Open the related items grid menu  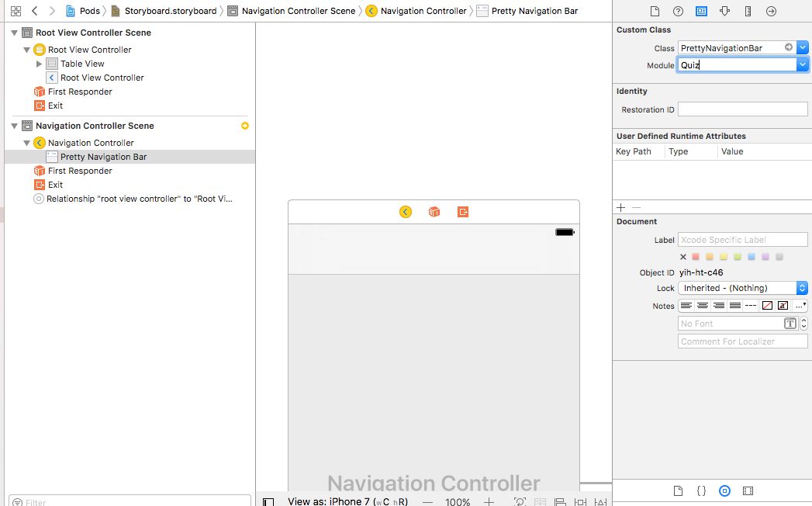pos(16,11)
